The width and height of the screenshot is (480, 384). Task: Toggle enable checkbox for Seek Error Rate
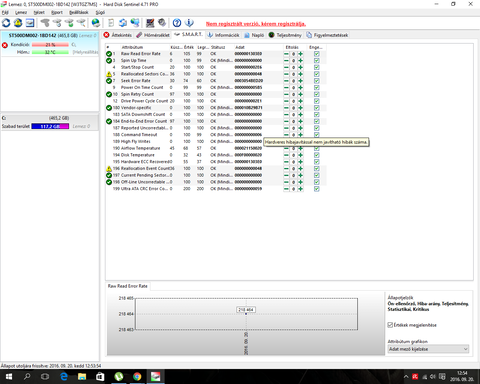point(317,81)
